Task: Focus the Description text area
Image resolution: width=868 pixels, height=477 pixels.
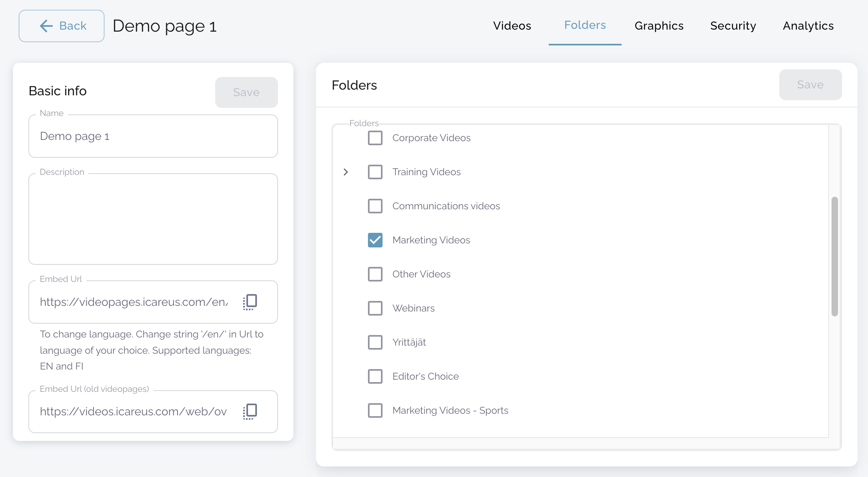Action: (x=153, y=219)
